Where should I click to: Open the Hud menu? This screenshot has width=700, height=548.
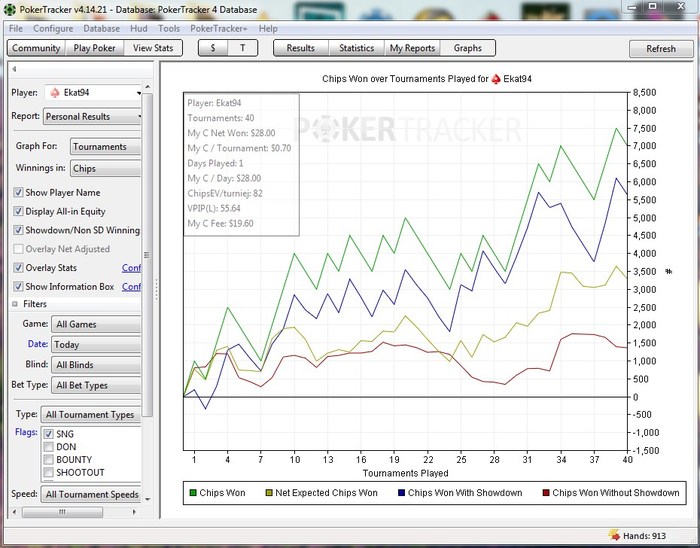139,29
